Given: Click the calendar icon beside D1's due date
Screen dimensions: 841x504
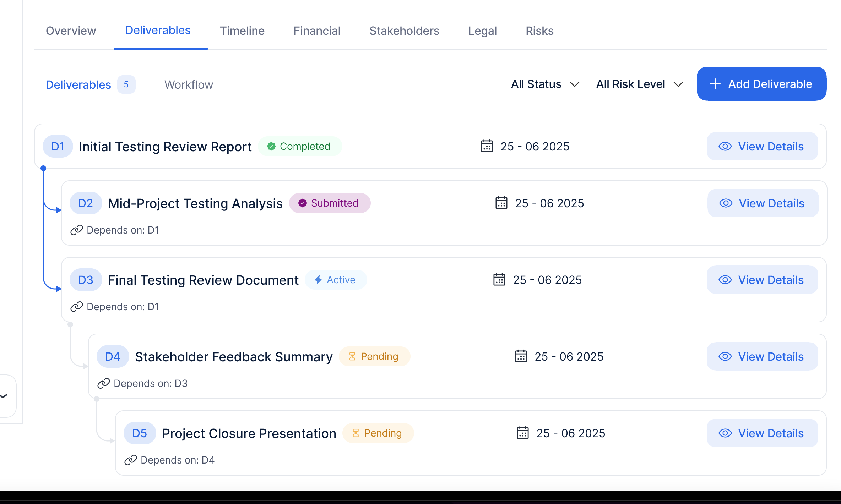Looking at the screenshot, I should coord(487,146).
